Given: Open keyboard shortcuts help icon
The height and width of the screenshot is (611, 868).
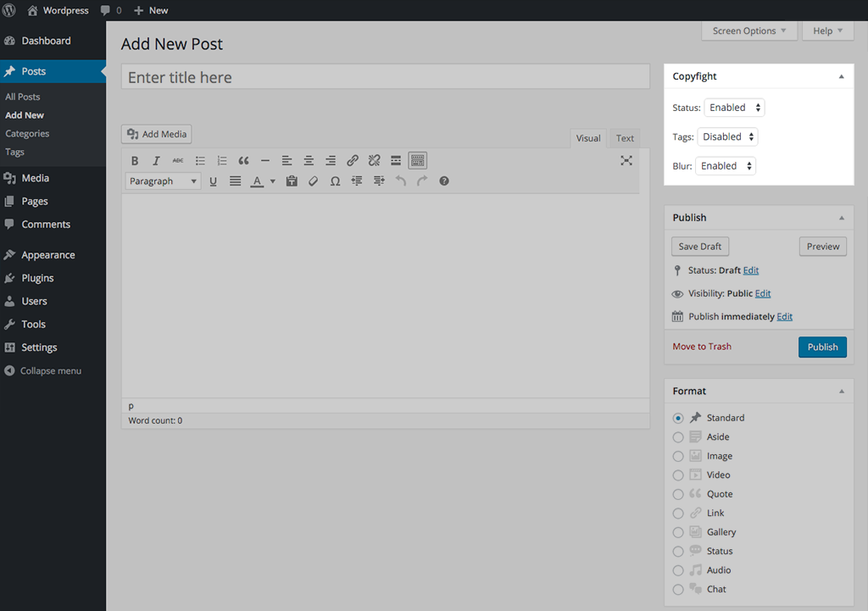Looking at the screenshot, I should click(444, 181).
